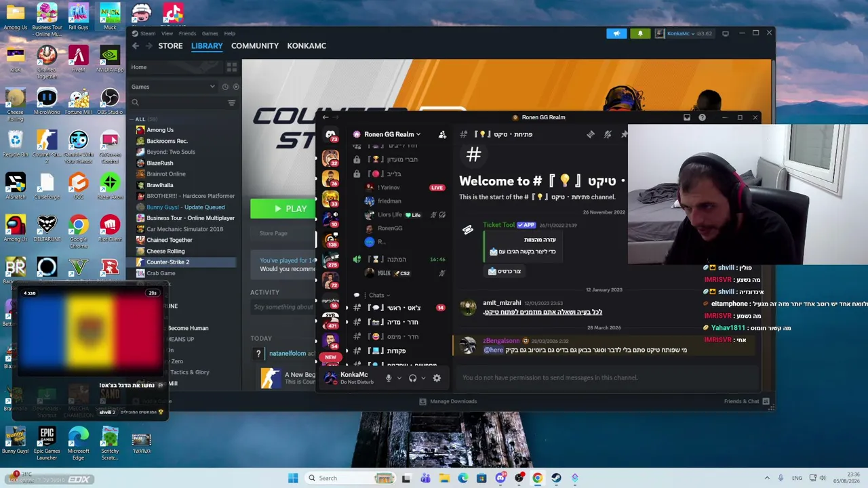
Task: Open the Discord server with 32 badge
Action: pyautogui.click(x=330, y=157)
